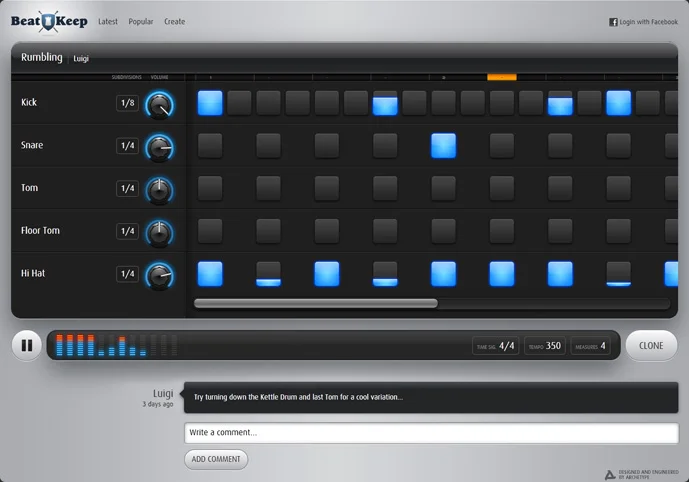Toggle the first Snare step pad on
Image resolution: width=689 pixels, height=482 pixels.
[x=210, y=146]
